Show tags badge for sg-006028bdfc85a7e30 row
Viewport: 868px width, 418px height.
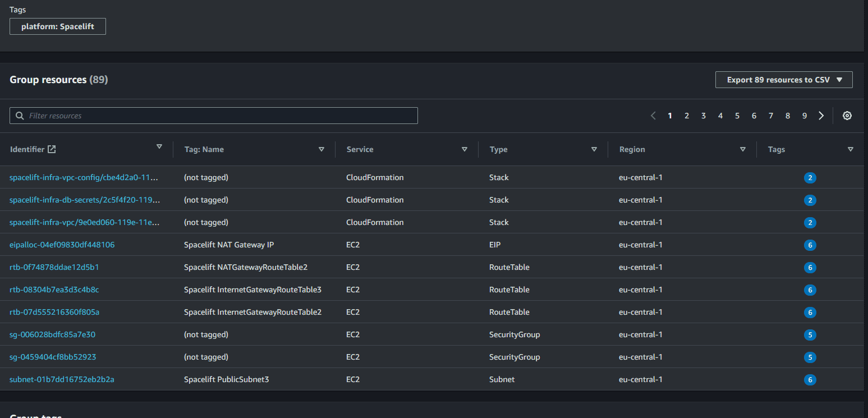810,335
